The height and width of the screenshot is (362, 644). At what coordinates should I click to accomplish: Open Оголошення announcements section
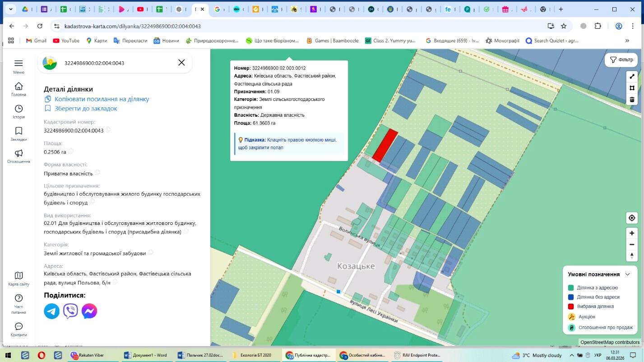pyautogui.click(x=19, y=156)
